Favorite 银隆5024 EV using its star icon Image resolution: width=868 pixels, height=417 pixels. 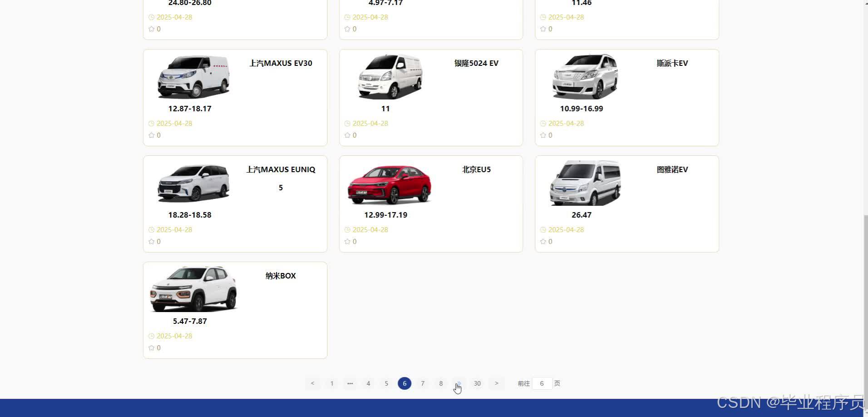[x=347, y=135]
